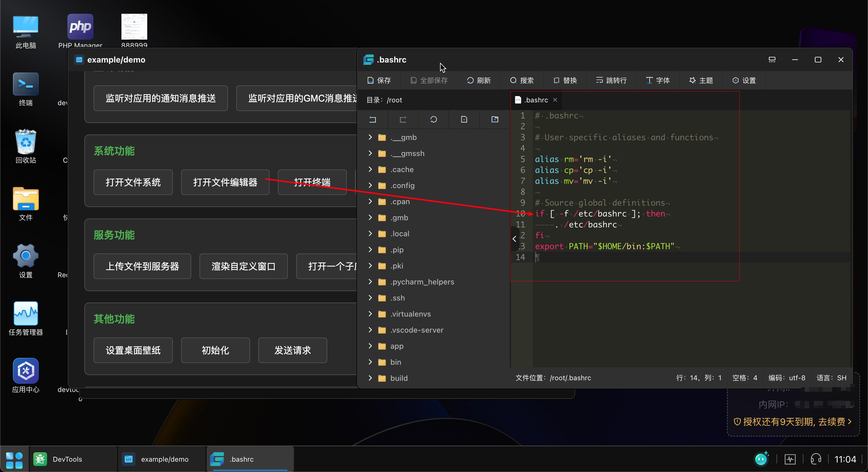Expand the .__gmb folder
868x472 pixels.
370,137
